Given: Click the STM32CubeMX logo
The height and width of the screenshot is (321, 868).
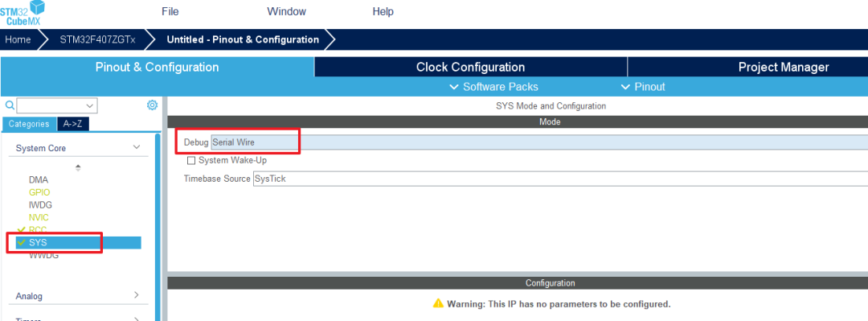Looking at the screenshot, I should click(x=23, y=14).
